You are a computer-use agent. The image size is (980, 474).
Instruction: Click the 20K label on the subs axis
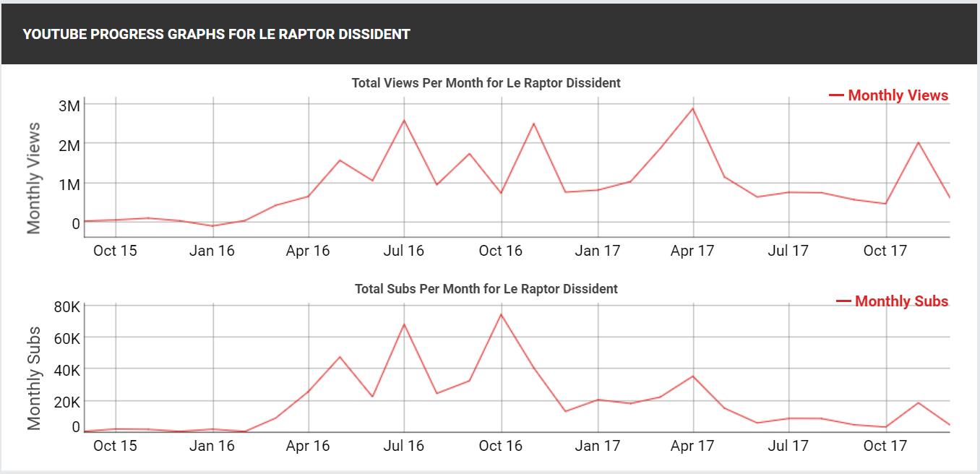click(x=67, y=401)
